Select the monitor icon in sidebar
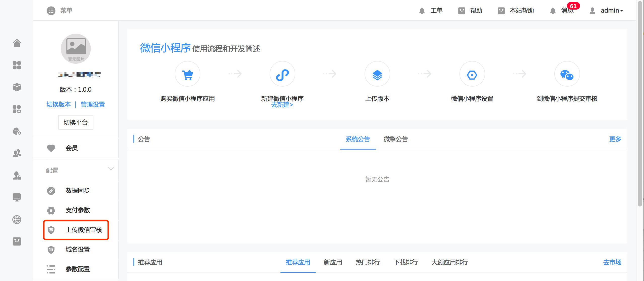Screen dimensions: 644x281 pos(17,197)
